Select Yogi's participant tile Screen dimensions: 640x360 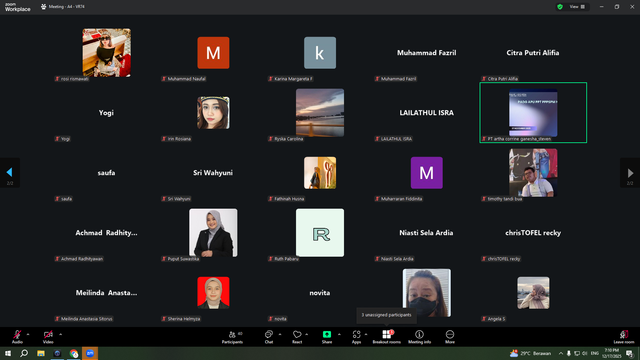(x=107, y=113)
